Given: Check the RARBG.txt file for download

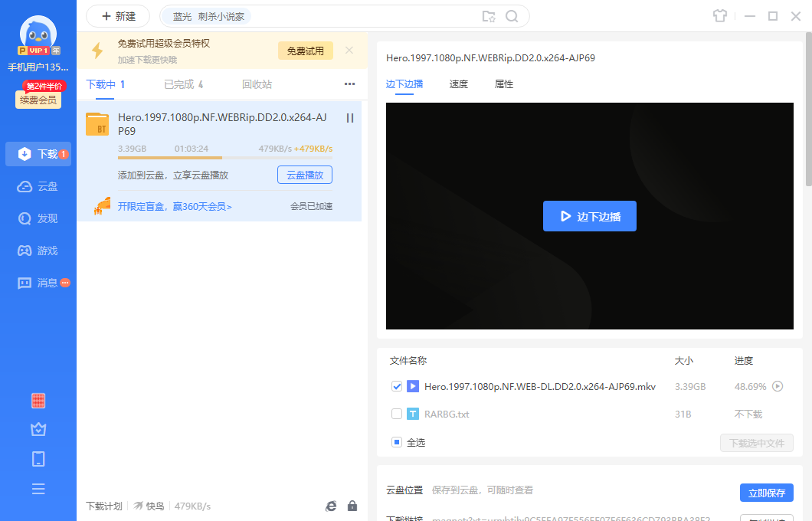Looking at the screenshot, I should coord(397,414).
